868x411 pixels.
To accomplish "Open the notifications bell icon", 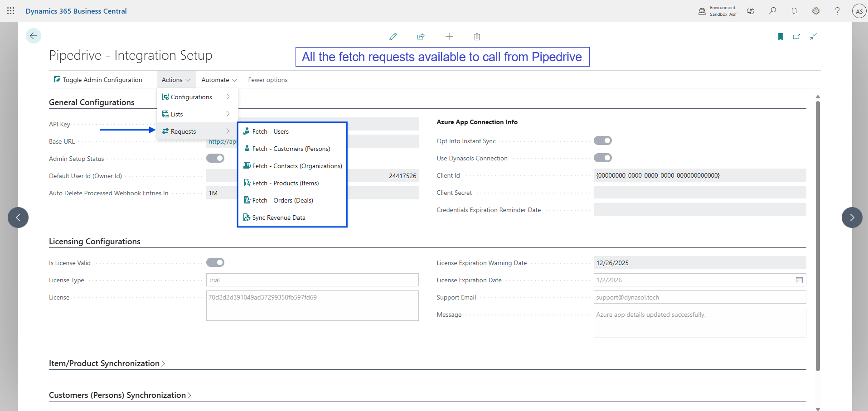I will click(794, 11).
